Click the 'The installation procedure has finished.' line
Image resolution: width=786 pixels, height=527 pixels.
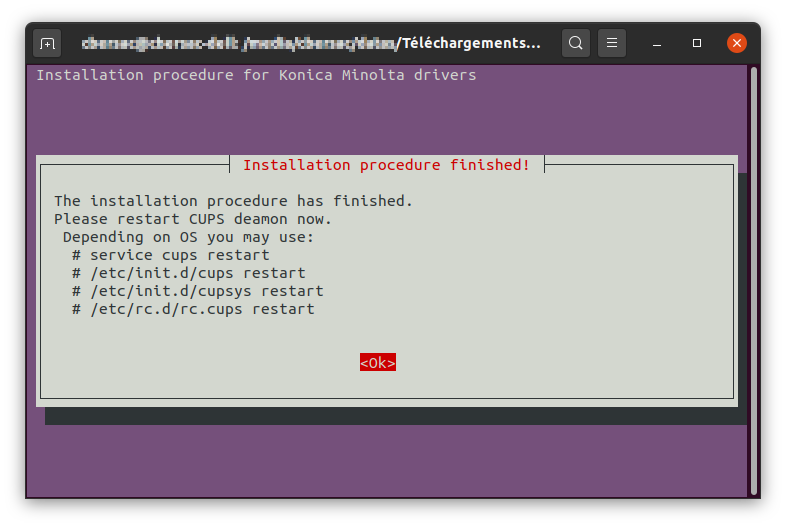234,201
